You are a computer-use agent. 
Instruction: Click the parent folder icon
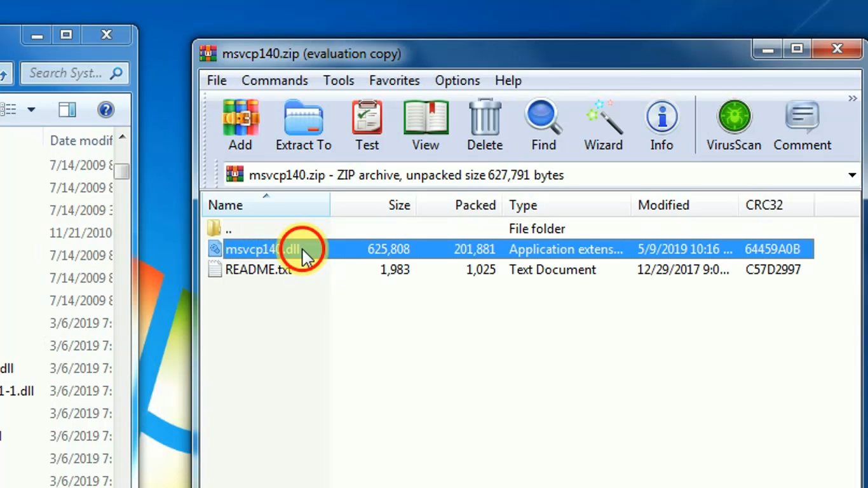coord(215,228)
